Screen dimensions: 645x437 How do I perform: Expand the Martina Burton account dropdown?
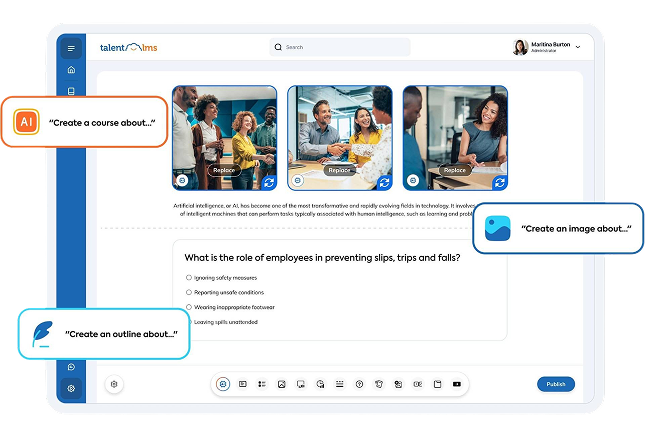coord(577,48)
